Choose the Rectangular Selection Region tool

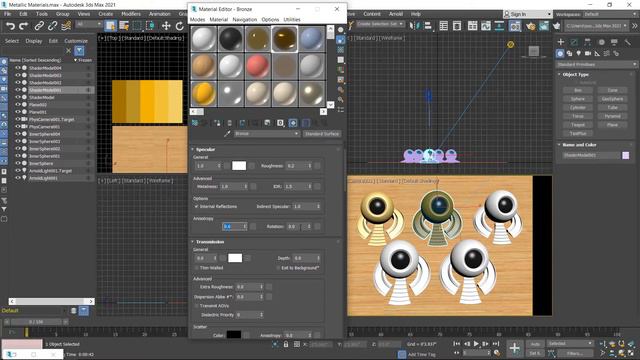137,26
